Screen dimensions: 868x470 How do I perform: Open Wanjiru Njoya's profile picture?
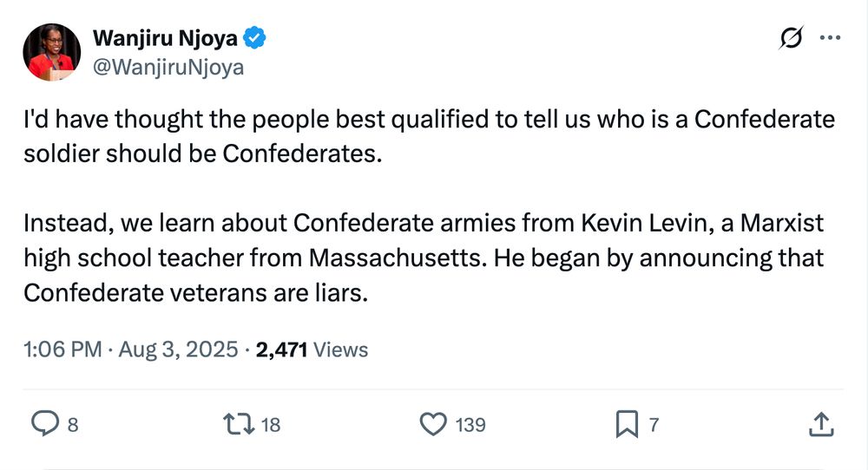pos(51,52)
